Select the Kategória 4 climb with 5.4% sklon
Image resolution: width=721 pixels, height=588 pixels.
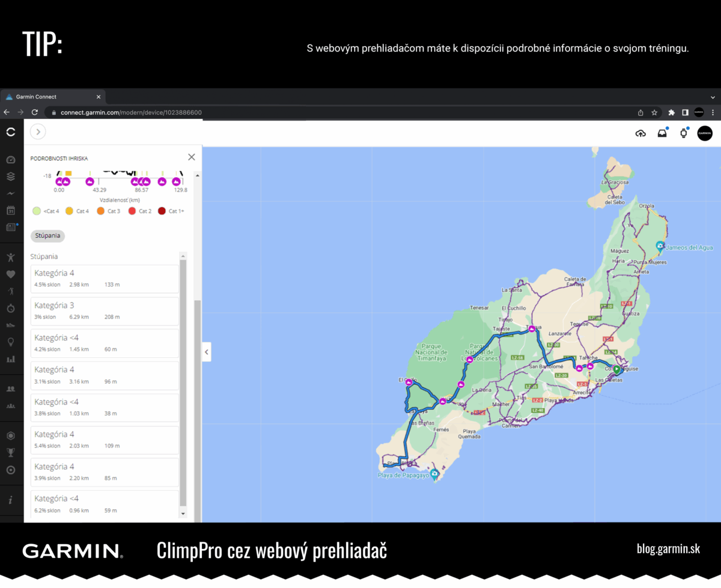(x=105, y=440)
